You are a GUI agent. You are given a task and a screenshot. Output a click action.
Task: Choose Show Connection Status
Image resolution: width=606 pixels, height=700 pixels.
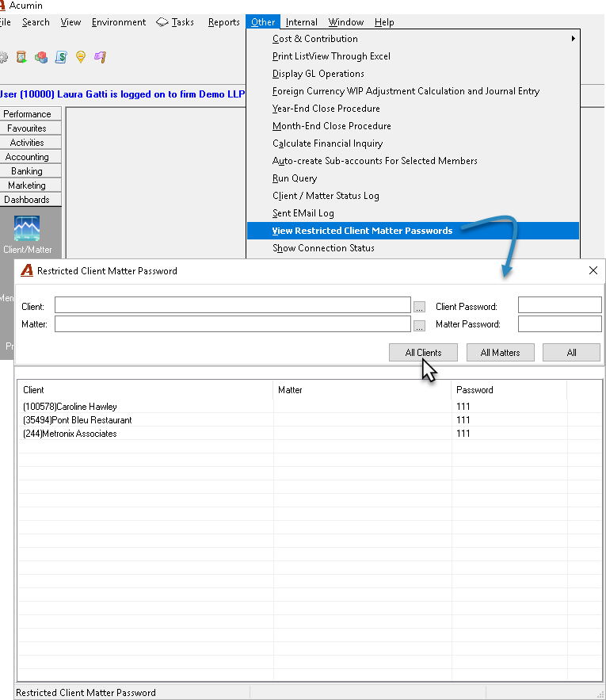click(x=413, y=248)
